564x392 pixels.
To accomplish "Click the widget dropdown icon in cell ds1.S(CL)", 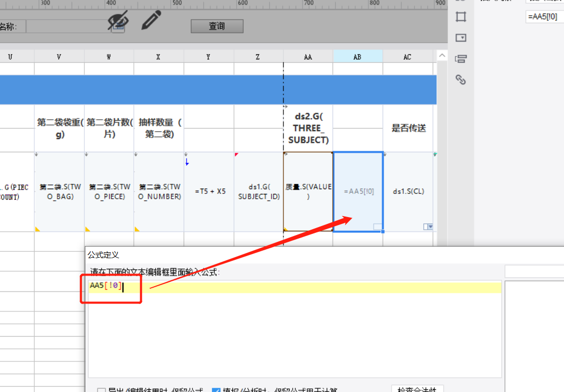I will coord(428,227).
